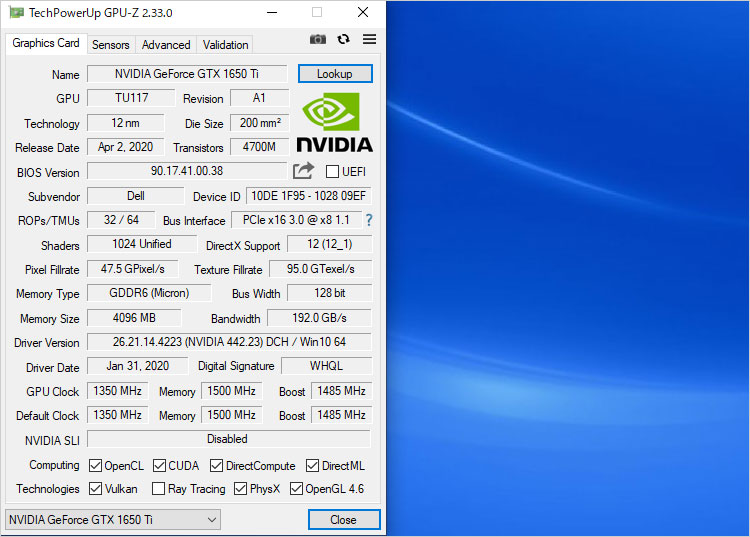The width and height of the screenshot is (750, 537).
Task: Toggle the PhysX checkbox
Action: [x=240, y=488]
